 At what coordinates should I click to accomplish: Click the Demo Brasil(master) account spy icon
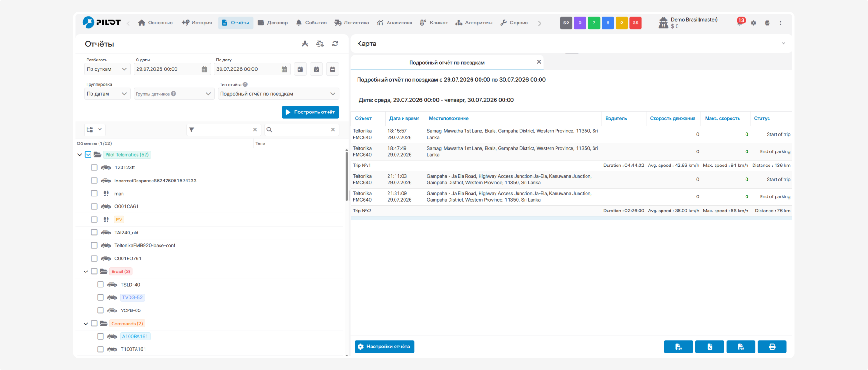pos(663,23)
